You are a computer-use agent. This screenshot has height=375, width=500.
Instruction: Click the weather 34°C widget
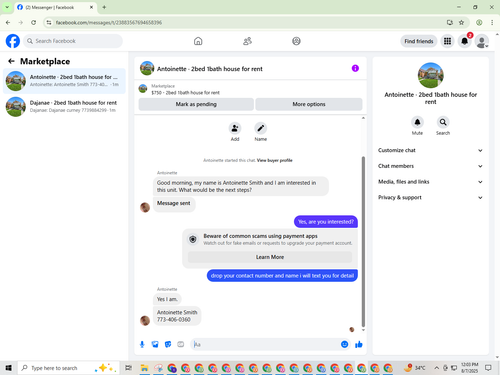click(415, 368)
